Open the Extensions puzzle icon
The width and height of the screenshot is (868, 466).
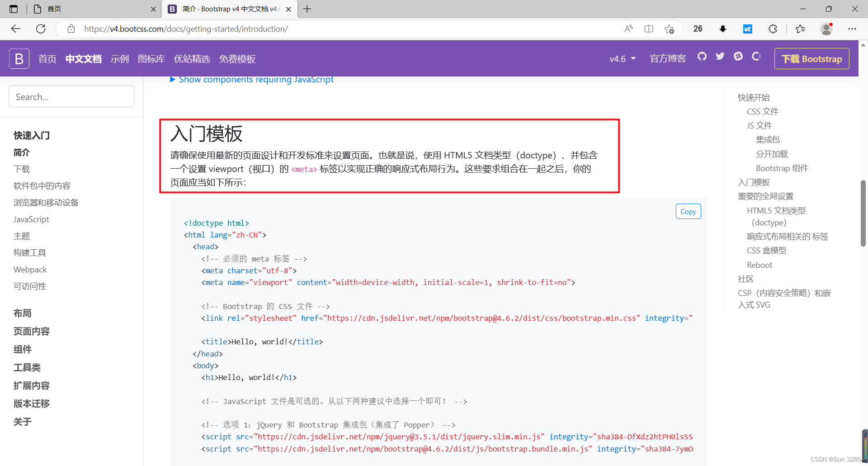pos(773,29)
